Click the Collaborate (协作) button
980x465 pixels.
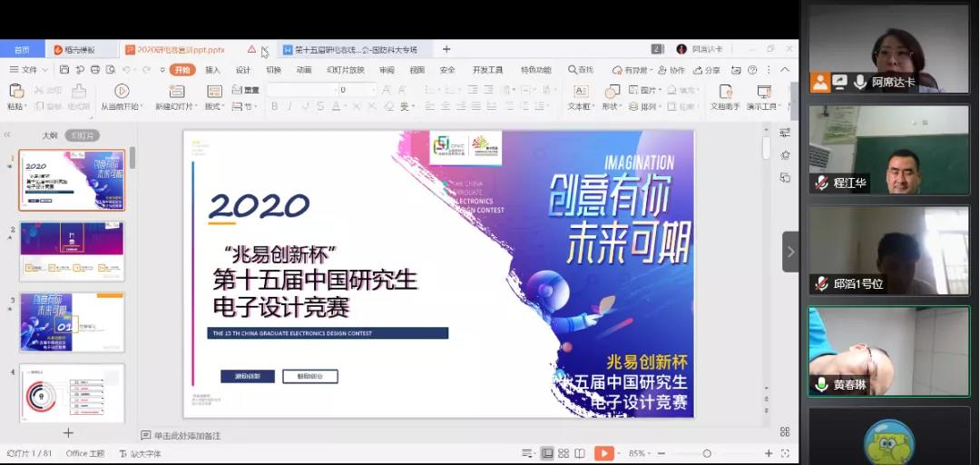(x=671, y=69)
